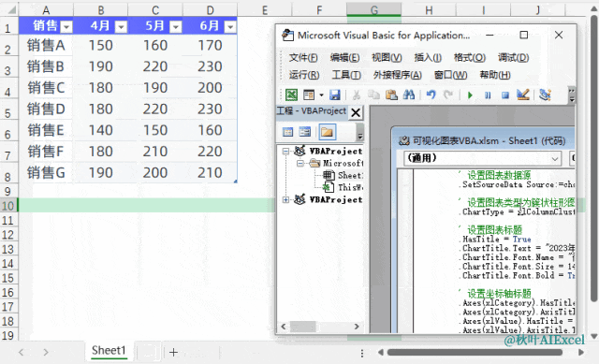Expand the second VBAProject tree node
The width and height of the screenshot is (599, 364).
pyautogui.click(x=285, y=199)
